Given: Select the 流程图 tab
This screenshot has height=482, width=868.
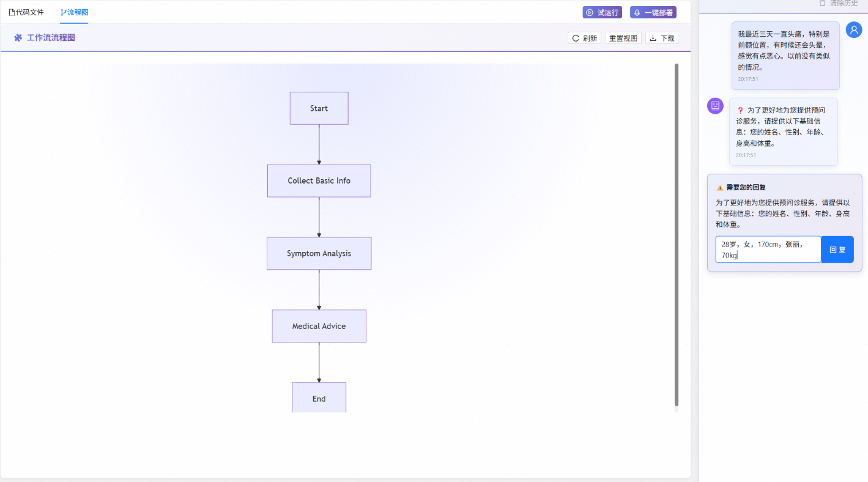Looking at the screenshot, I should (x=74, y=12).
